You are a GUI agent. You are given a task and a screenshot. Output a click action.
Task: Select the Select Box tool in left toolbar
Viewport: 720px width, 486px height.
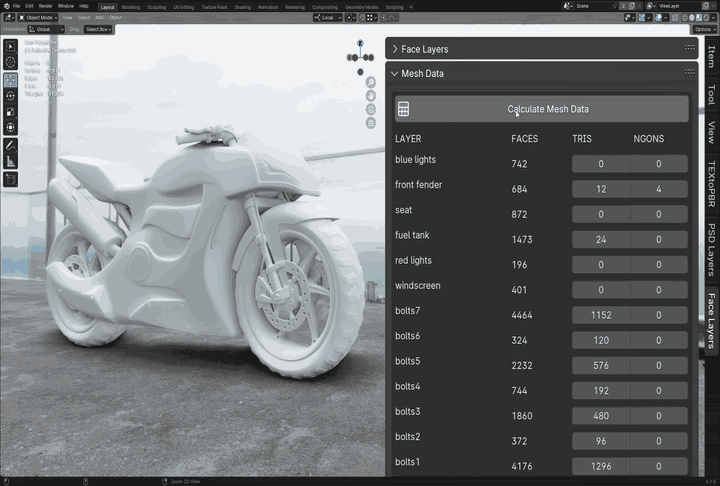click(x=11, y=46)
